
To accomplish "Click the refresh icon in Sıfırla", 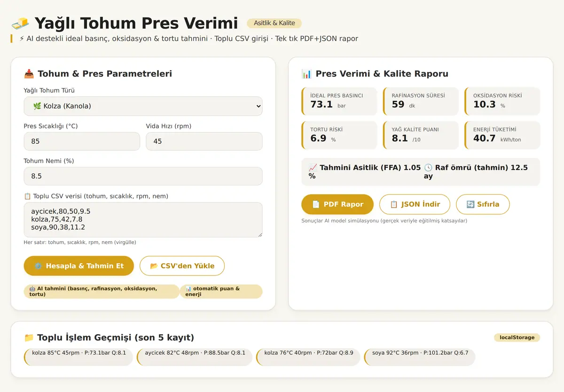I will point(470,204).
